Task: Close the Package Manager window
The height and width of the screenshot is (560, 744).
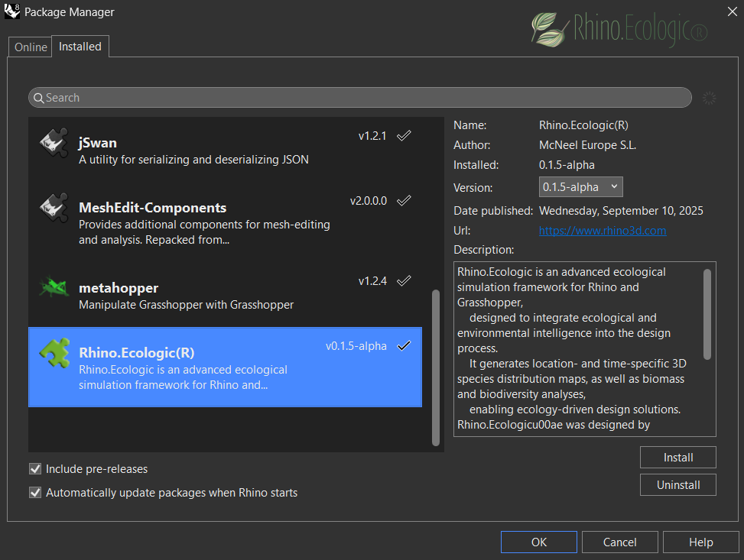Action: (x=732, y=11)
